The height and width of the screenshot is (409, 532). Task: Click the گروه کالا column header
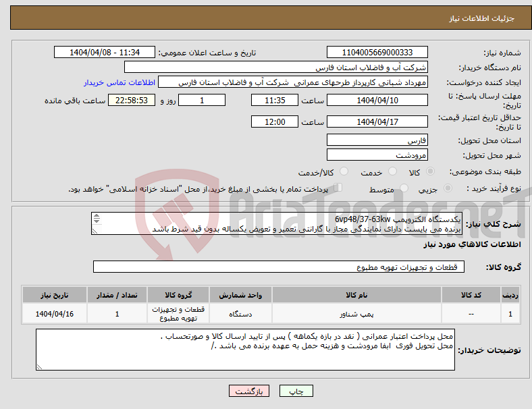178,295
